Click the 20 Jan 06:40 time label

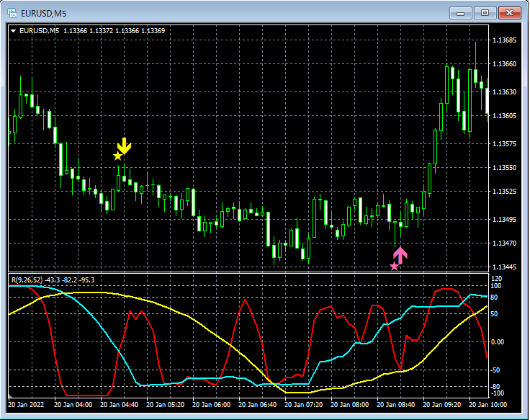(258, 405)
